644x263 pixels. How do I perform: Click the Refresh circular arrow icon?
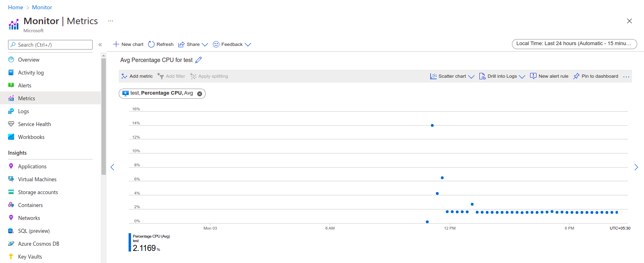pos(151,44)
